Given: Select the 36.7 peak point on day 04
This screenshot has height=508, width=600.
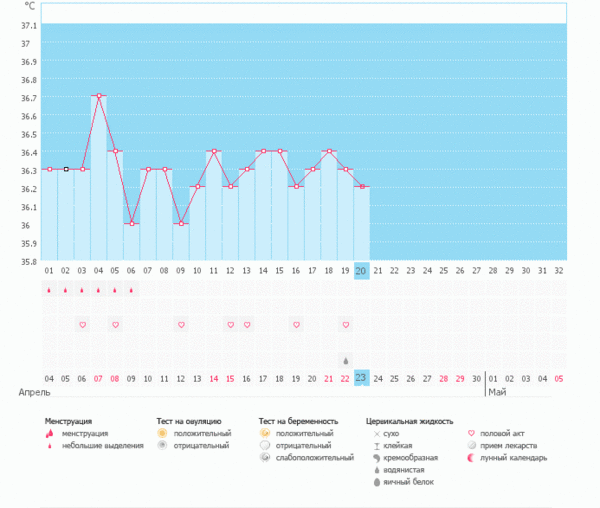Looking at the screenshot, I should [x=99, y=96].
